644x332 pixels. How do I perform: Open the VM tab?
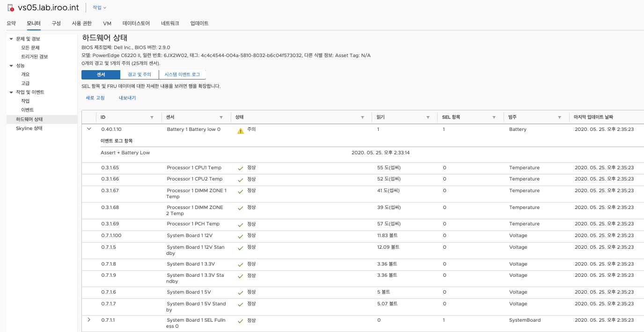point(107,23)
